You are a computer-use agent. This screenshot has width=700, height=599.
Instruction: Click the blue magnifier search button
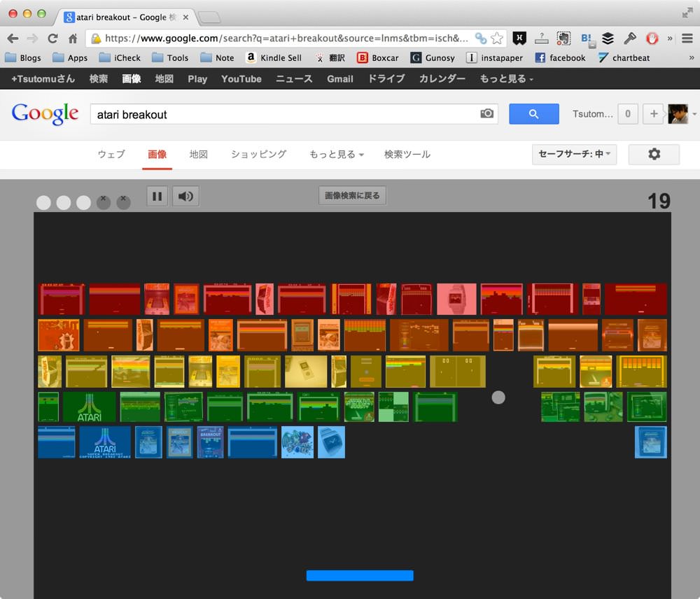(x=534, y=114)
